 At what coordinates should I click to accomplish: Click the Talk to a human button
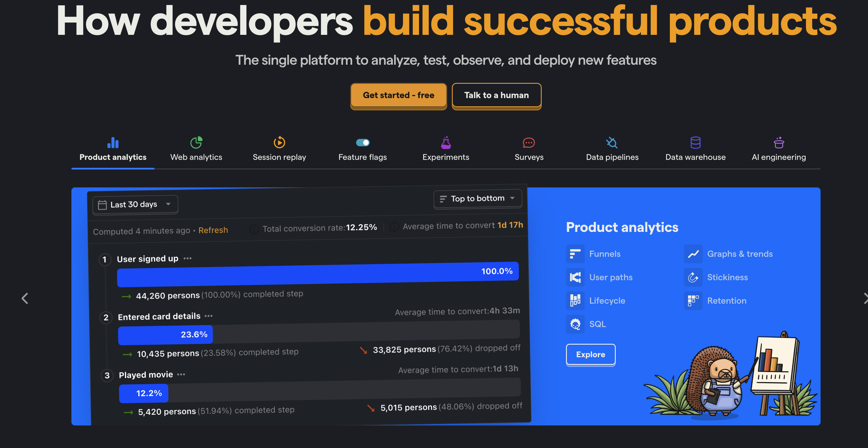tap(496, 95)
